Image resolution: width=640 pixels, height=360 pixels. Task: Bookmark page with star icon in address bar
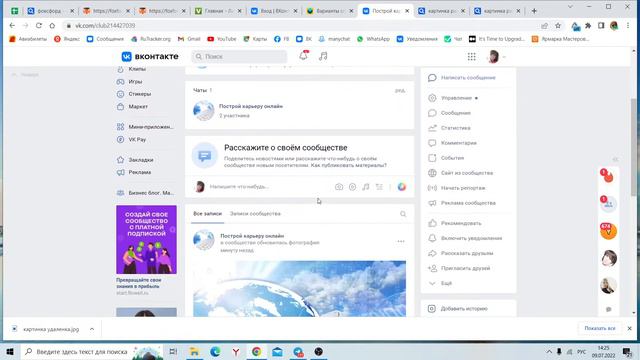[558, 26]
